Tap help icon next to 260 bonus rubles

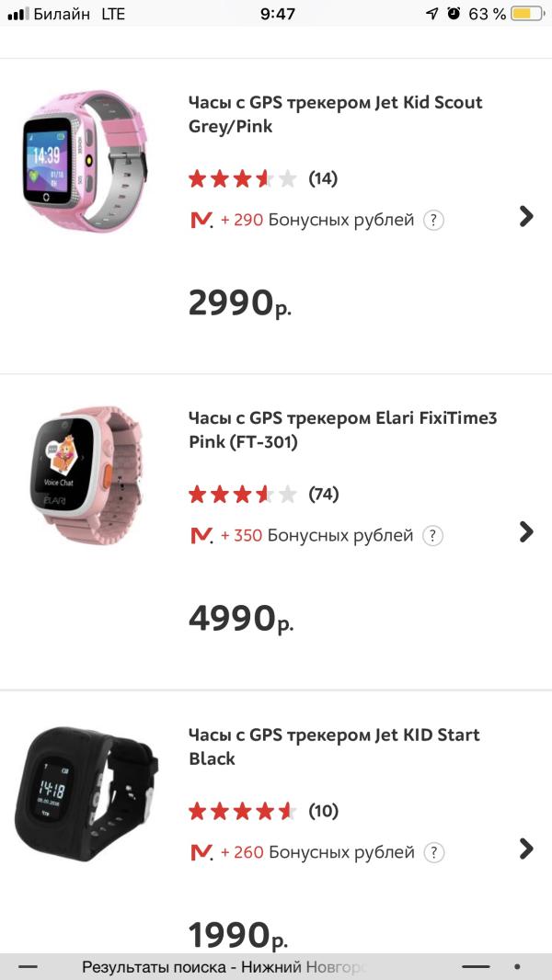coord(434,853)
